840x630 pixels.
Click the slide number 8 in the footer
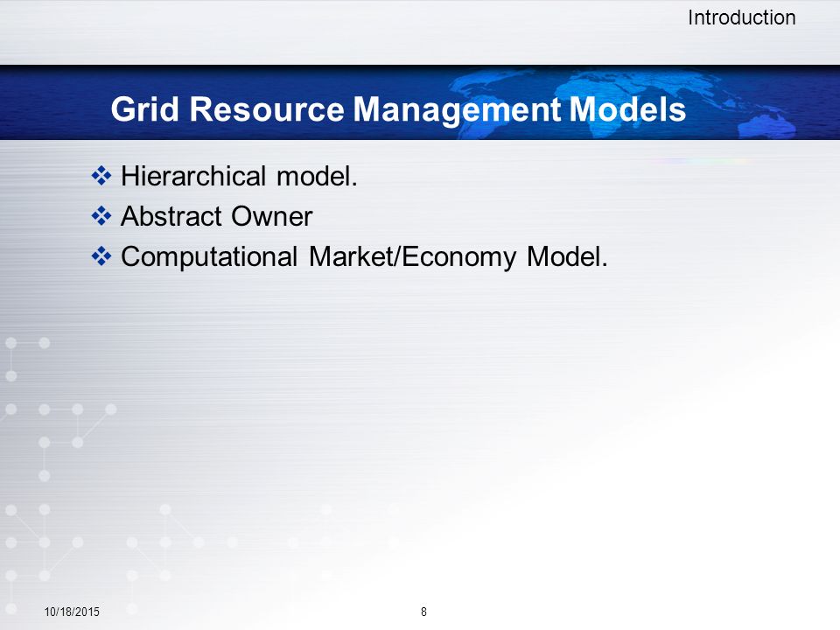(x=423, y=612)
